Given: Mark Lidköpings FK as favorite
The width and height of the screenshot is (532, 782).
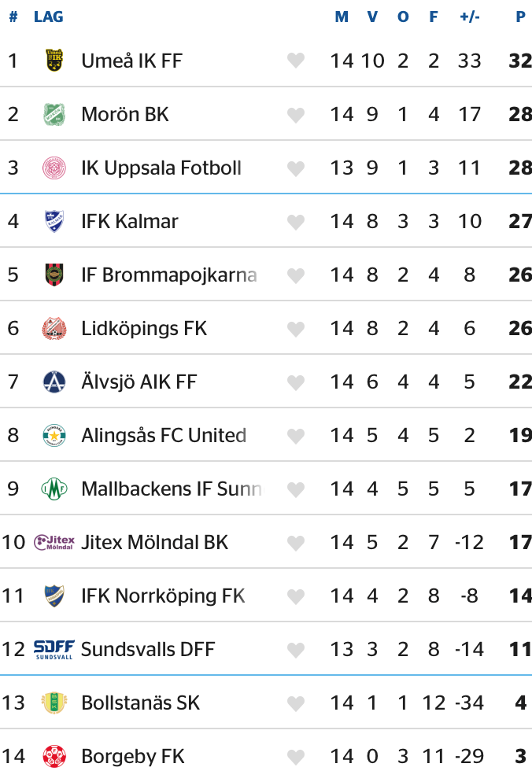Looking at the screenshot, I should [x=296, y=329].
